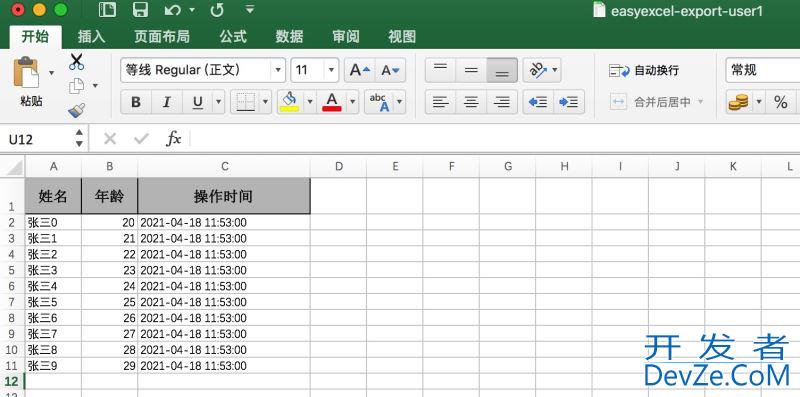Click the formula bar cancel X
The height and width of the screenshot is (397, 800).
pos(110,138)
